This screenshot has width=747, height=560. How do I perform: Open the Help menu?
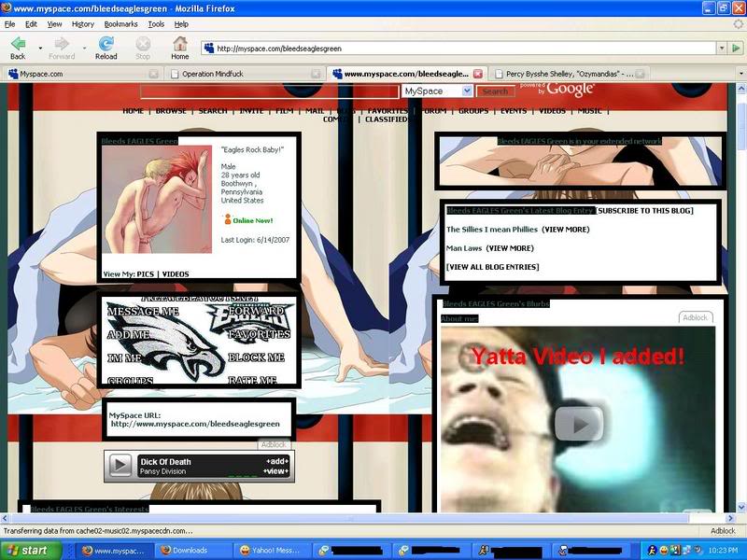181,24
